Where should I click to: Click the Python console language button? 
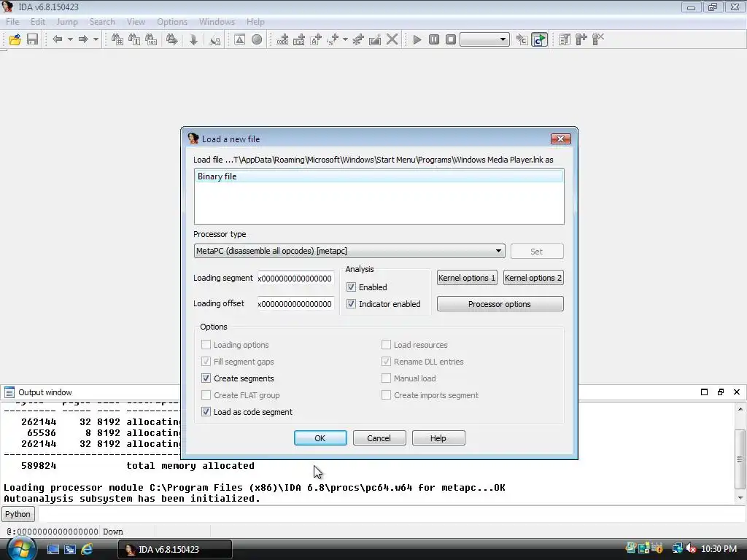pyautogui.click(x=18, y=514)
